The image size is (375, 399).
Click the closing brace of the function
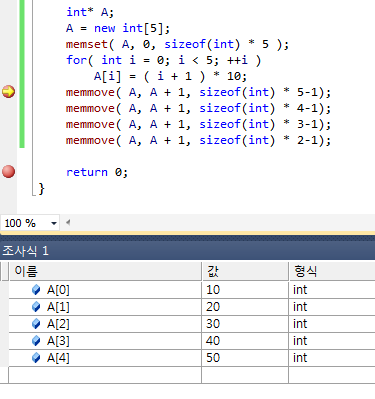click(41, 189)
